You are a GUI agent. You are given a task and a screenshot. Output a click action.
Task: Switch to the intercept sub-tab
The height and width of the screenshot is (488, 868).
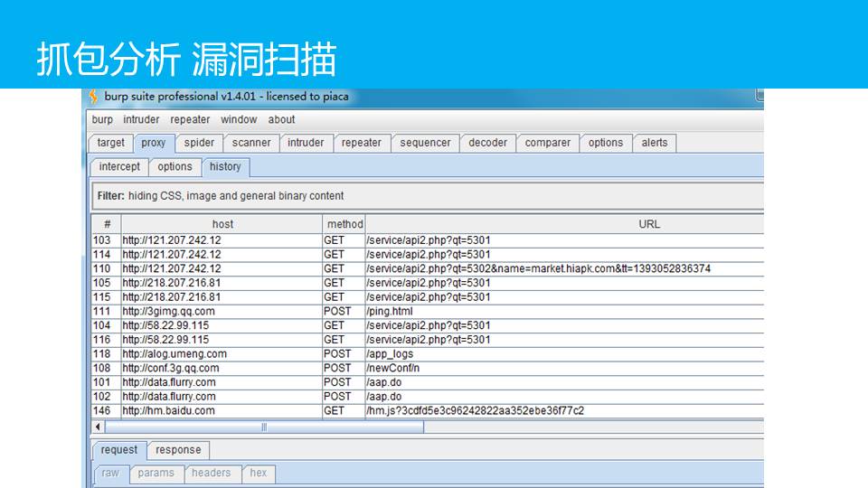119,167
